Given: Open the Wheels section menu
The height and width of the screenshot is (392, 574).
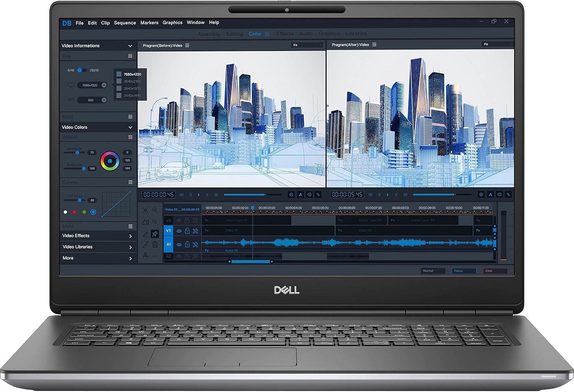Looking at the screenshot, I should point(130,137).
